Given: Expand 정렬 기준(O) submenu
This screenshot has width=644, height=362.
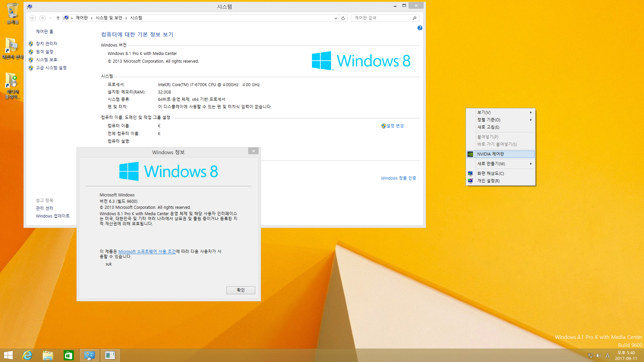Looking at the screenshot, I should (x=531, y=120).
